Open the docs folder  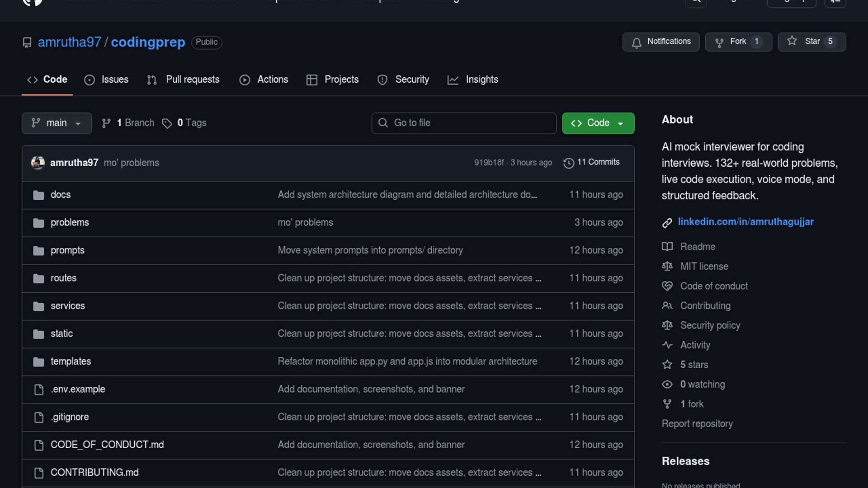pyautogui.click(x=61, y=195)
